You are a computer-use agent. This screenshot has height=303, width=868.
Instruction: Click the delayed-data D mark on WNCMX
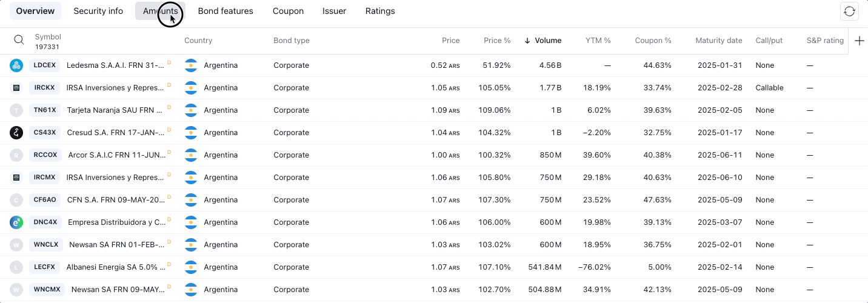[169, 287]
